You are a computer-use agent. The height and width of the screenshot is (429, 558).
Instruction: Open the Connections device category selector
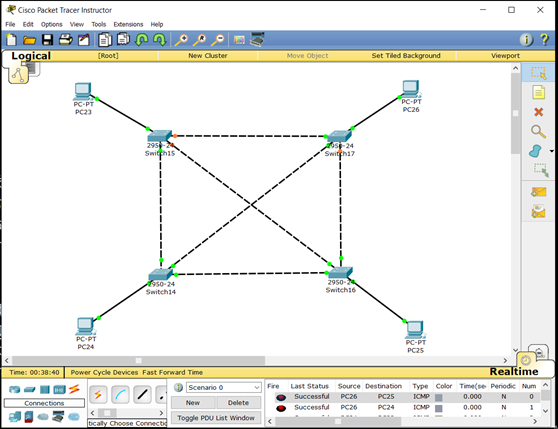coord(74,389)
